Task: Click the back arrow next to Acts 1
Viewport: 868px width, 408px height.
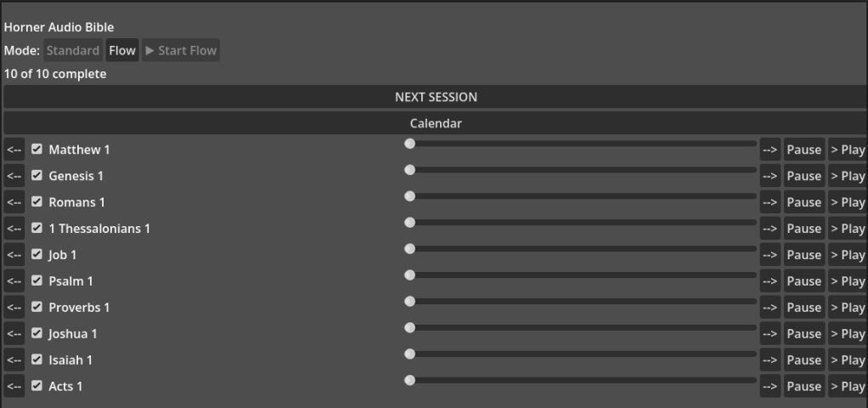Action: tap(14, 387)
